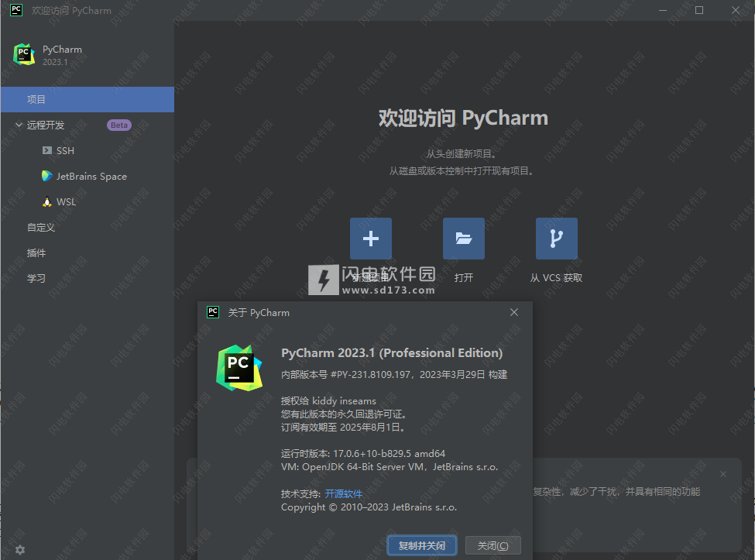Click the Beta badge next to 远程开发
Screen dimensions: 755x560
[119, 125]
